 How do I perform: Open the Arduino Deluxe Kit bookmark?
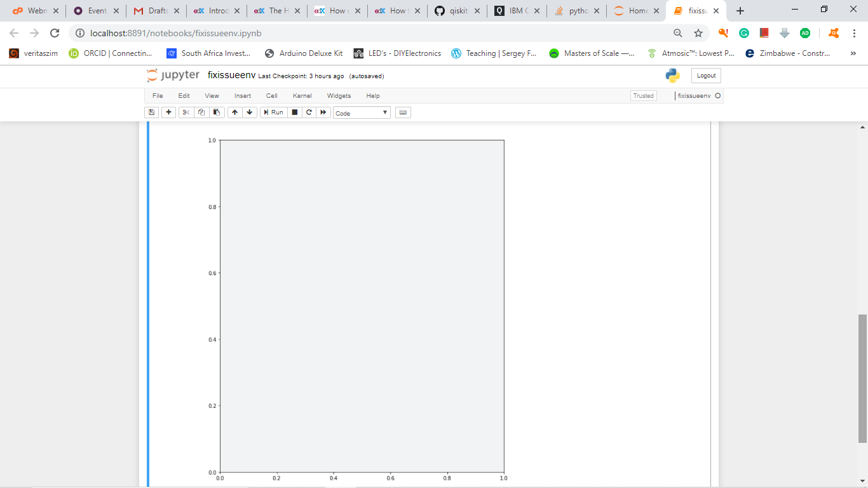(304, 53)
